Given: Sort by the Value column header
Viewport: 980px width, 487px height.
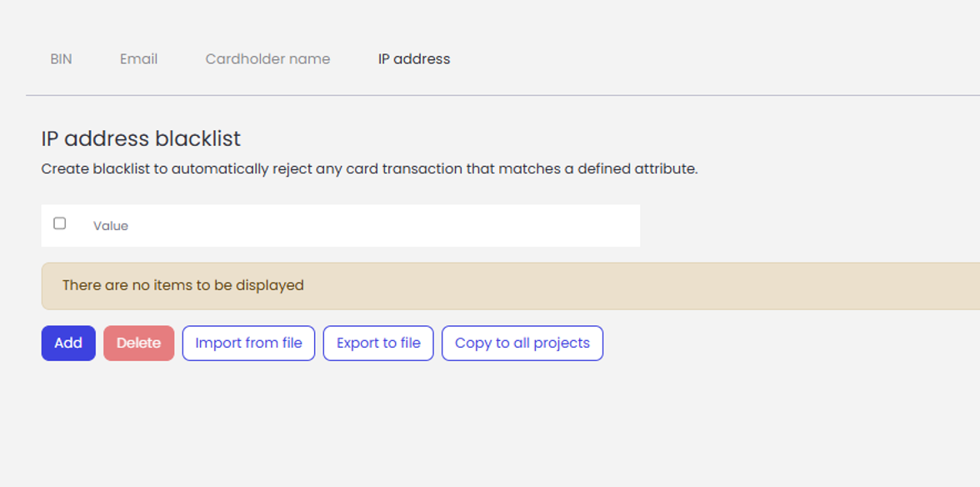Looking at the screenshot, I should pos(111,226).
